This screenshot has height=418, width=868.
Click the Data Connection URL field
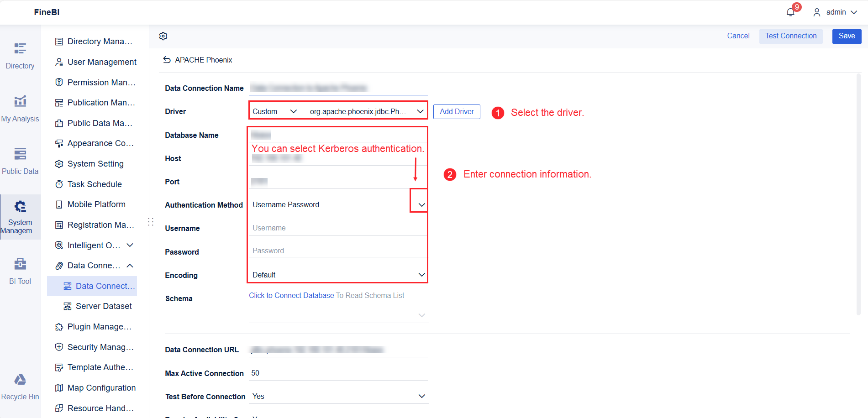pyautogui.click(x=338, y=350)
